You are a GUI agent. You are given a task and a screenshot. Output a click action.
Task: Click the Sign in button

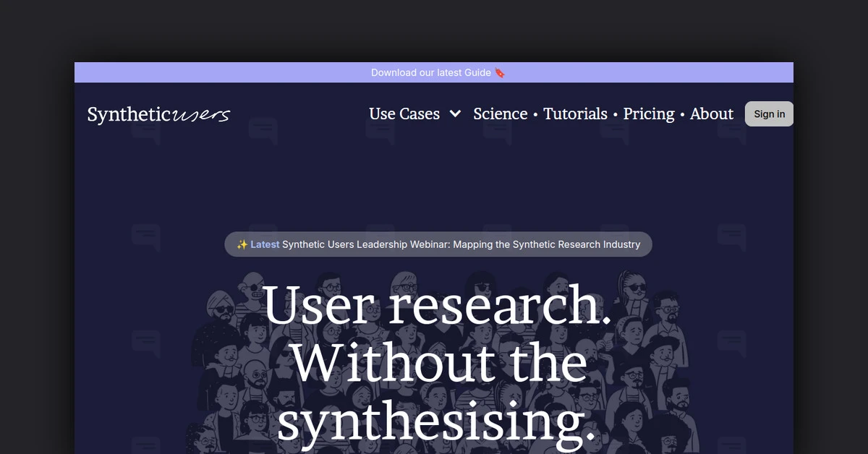769,113
